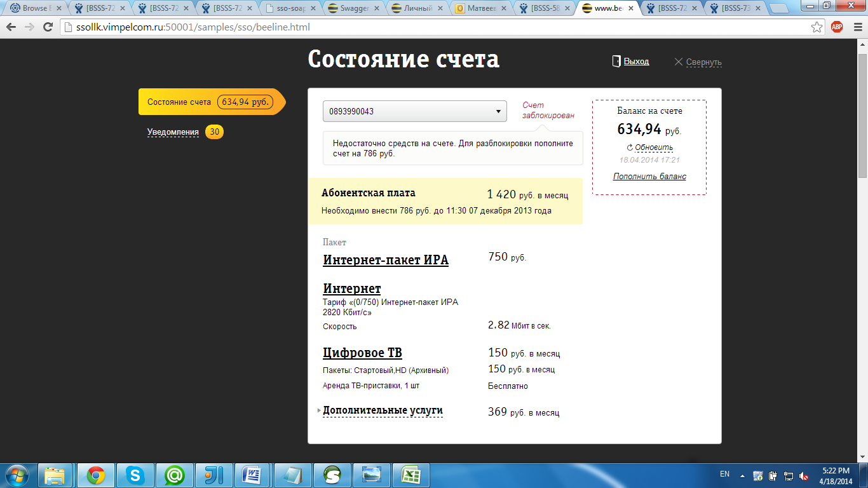Open the Цифровое ТВ link
Image resolution: width=868 pixels, height=488 pixels.
(x=362, y=353)
